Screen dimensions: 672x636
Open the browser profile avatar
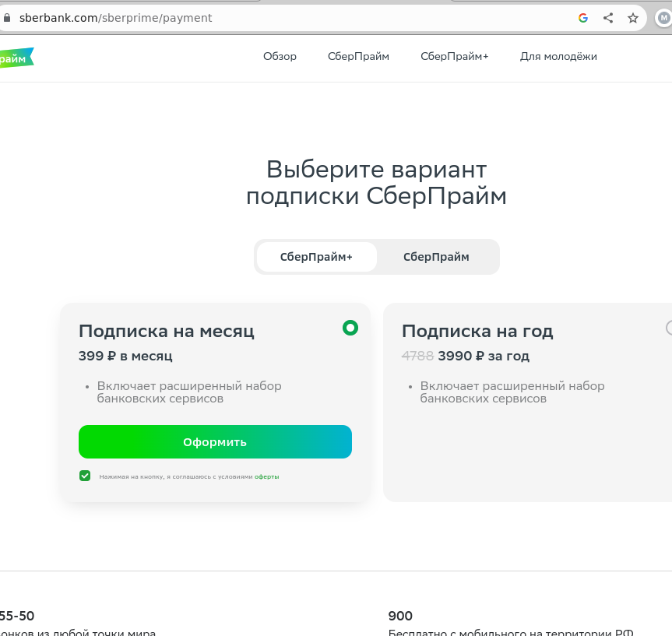[664, 18]
